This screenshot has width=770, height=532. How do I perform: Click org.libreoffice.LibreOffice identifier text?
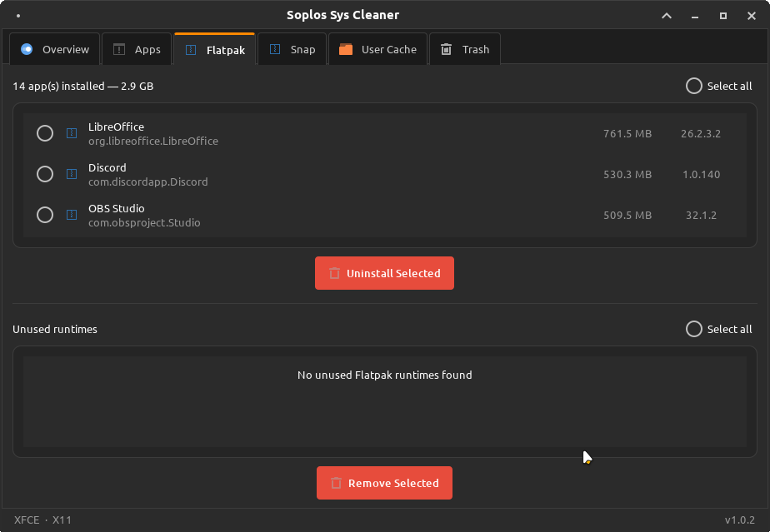[x=153, y=141]
